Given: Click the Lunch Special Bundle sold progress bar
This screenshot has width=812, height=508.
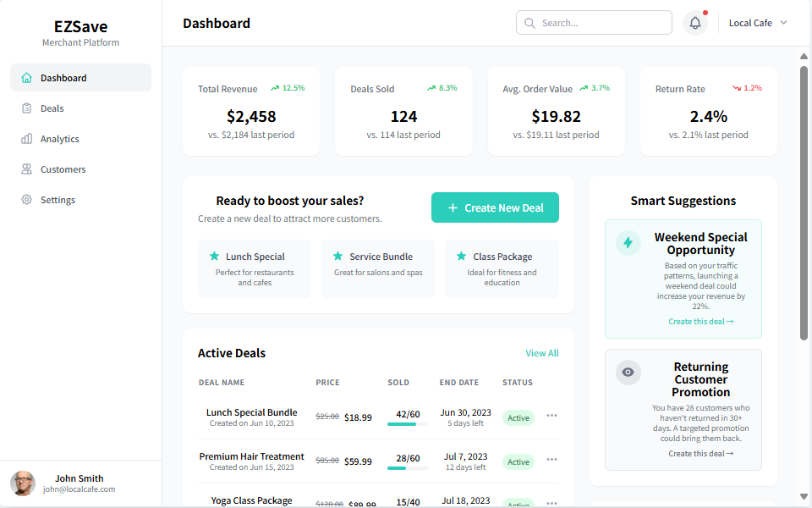Looking at the screenshot, I should coord(408,424).
